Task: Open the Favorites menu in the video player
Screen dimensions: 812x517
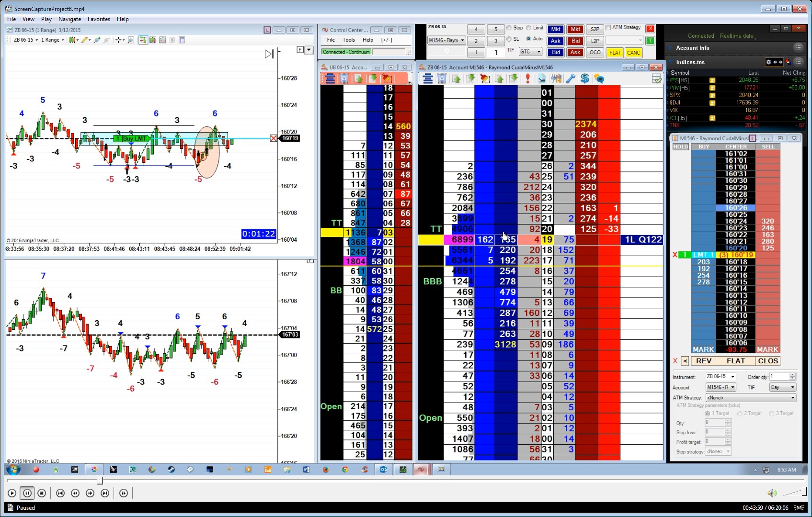Action: pos(99,19)
